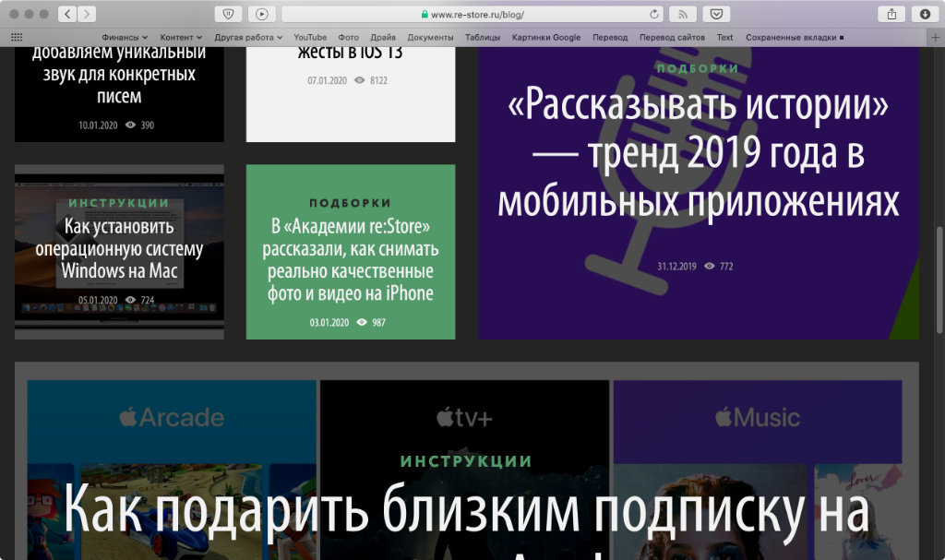This screenshot has width=945, height=560.
Task: Click the forward navigation arrow
Action: (x=86, y=14)
